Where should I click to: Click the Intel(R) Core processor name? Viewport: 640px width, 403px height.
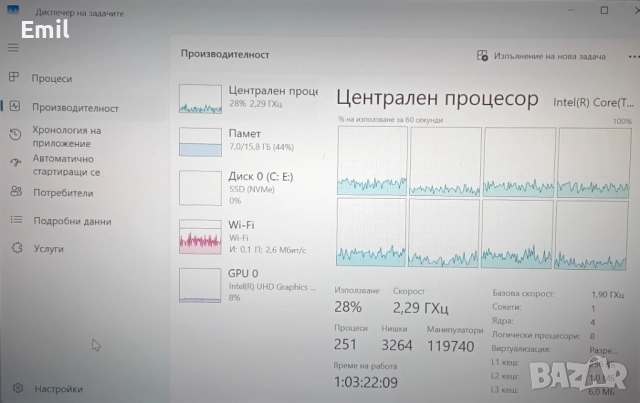(x=593, y=102)
